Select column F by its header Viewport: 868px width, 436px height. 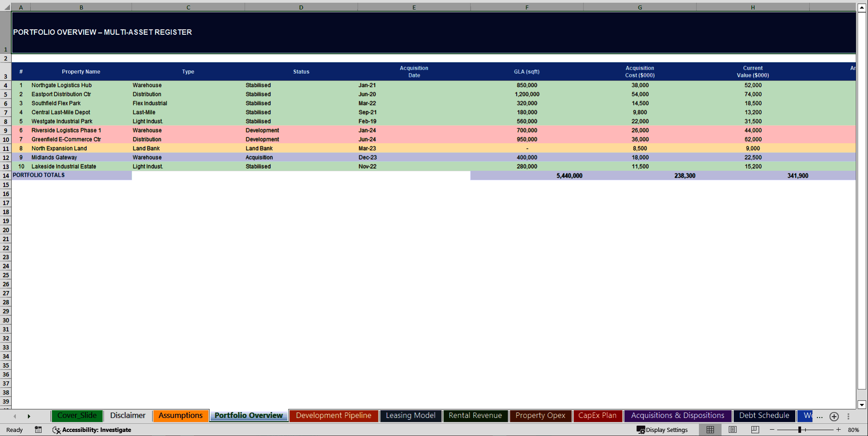point(527,7)
